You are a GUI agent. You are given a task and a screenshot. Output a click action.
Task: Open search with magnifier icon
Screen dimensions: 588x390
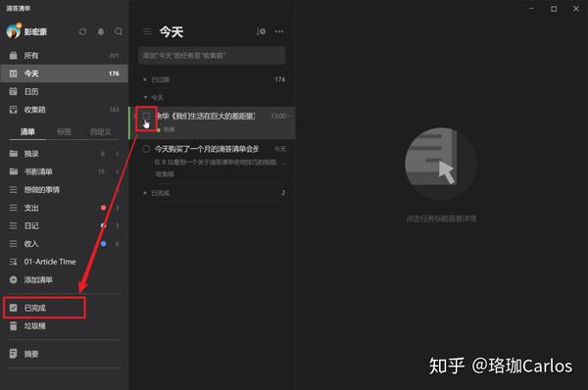(x=119, y=32)
